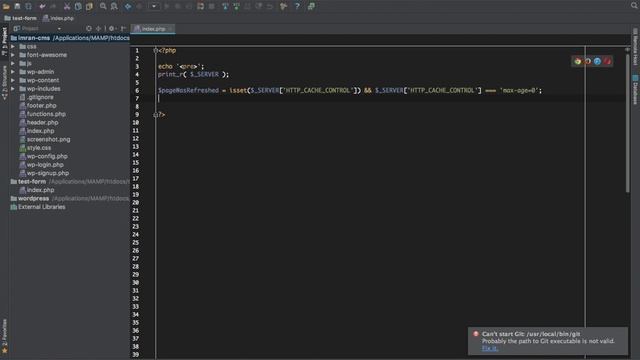
Task: Click the index.php breadcrumb in the navigation bar
Action: (x=58, y=18)
